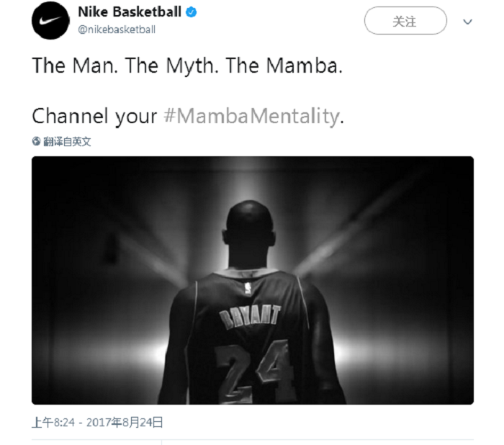Click the tweet time 上午8:24
504x445 pixels.
pyautogui.click(x=53, y=423)
